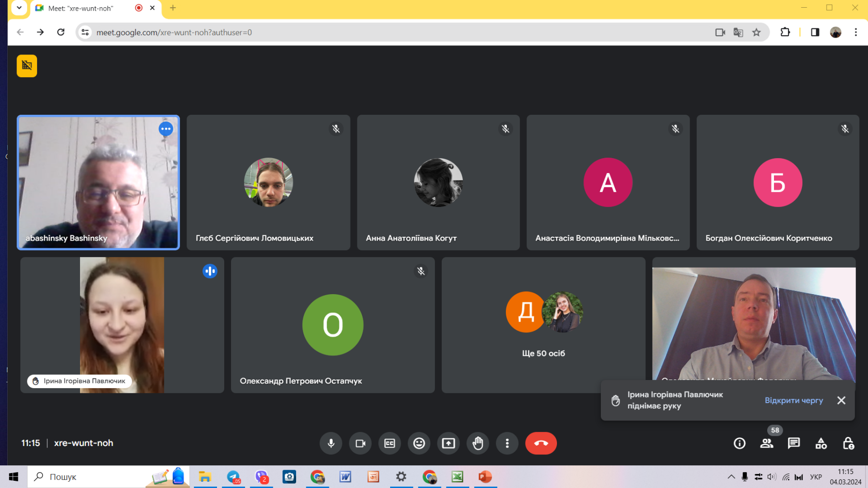Open the chat messages panel

pyautogui.click(x=794, y=443)
